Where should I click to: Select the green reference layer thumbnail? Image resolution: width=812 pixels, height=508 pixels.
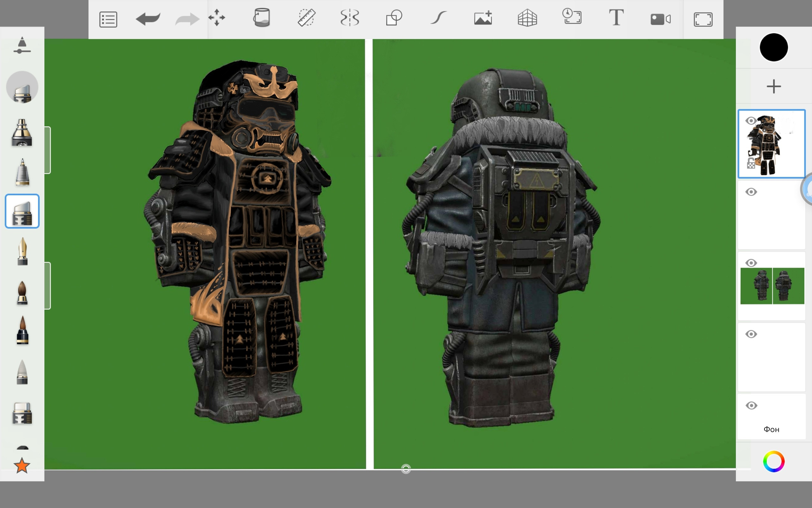[772, 286]
